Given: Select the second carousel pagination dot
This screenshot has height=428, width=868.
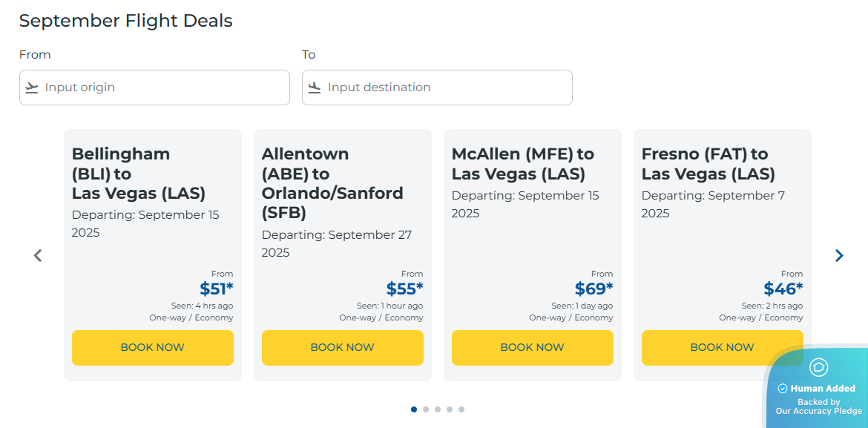Looking at the screenshot, I should pos(426,409).
